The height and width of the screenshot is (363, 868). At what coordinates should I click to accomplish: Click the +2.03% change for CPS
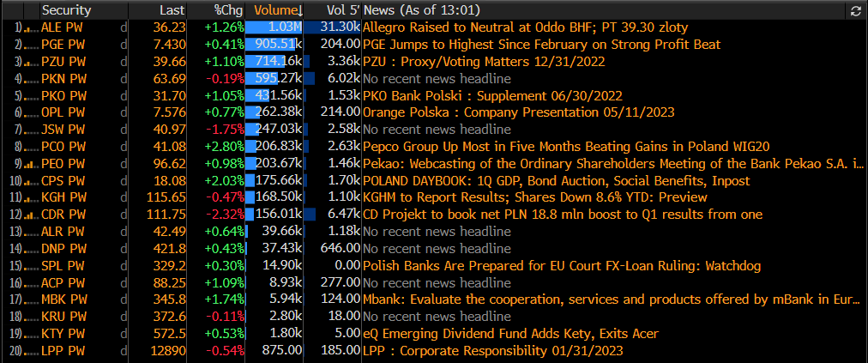225,181
